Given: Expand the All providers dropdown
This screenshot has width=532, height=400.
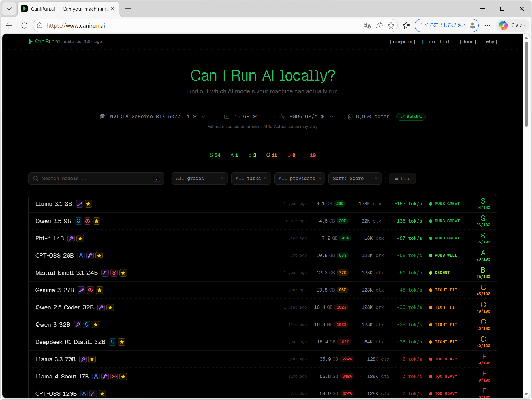Looking at the screenshot, I should tap(300, 179).
